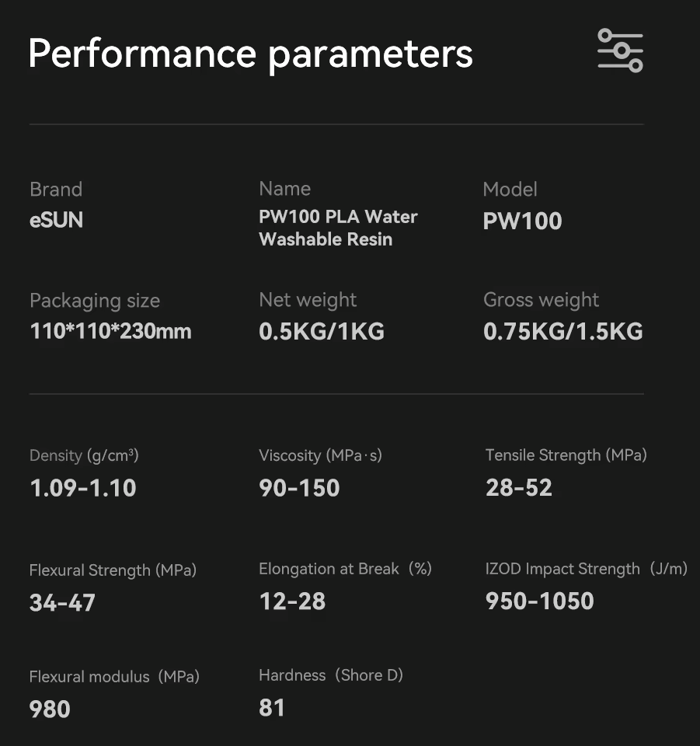700x746 pixels.
Task: Click the PW100 PLA Water Washable Resin name
Action: pos(338,228)
